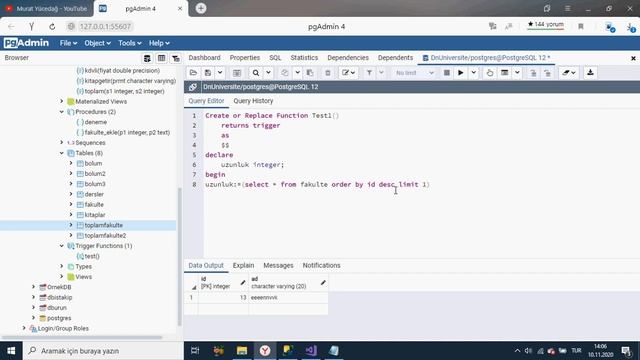Open the execute options dropdown arrow
This screenshot has height=360, width=640.
[473, 73]
